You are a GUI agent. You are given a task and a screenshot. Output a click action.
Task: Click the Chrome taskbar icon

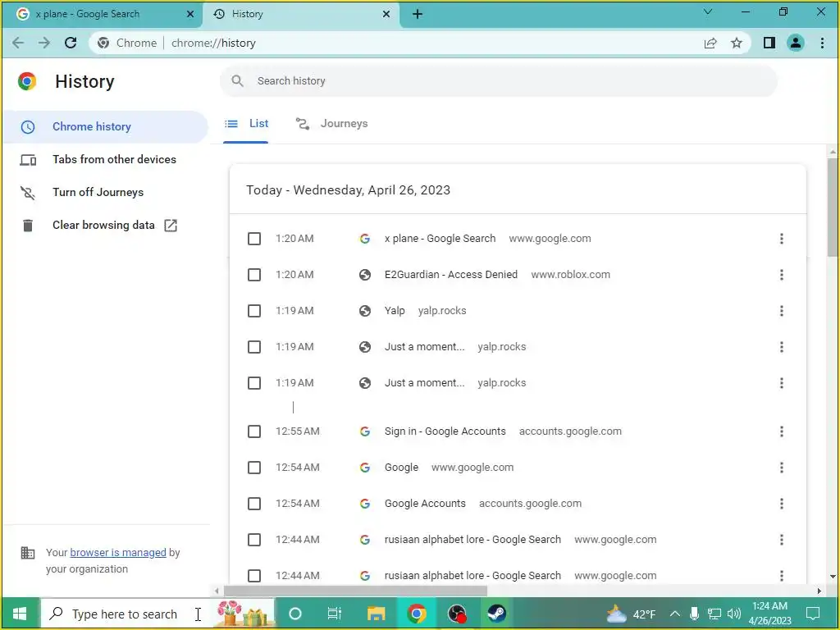tap(416, 614)
